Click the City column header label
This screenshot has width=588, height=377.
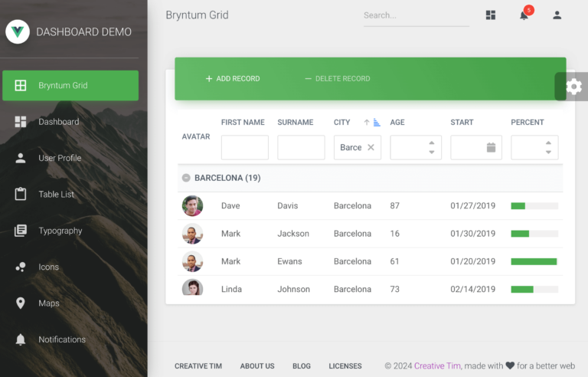pyautogui.click(x=341, y=123)
